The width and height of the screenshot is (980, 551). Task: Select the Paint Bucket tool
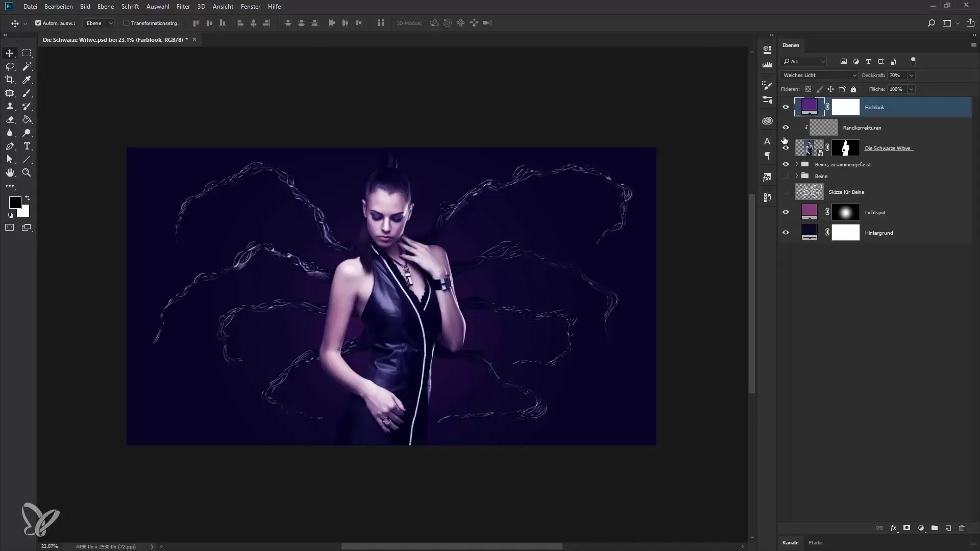(x=27, y=119)
